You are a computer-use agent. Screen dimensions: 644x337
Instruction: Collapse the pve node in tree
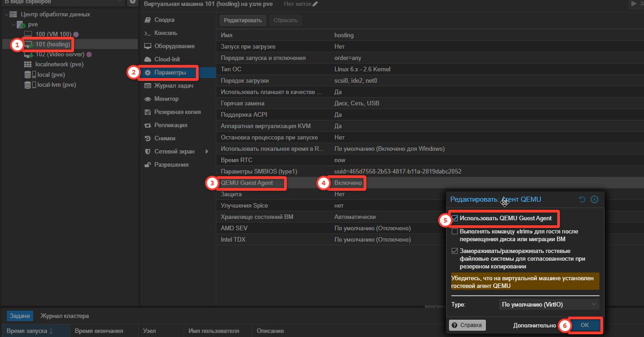click(x=14, y=25)
